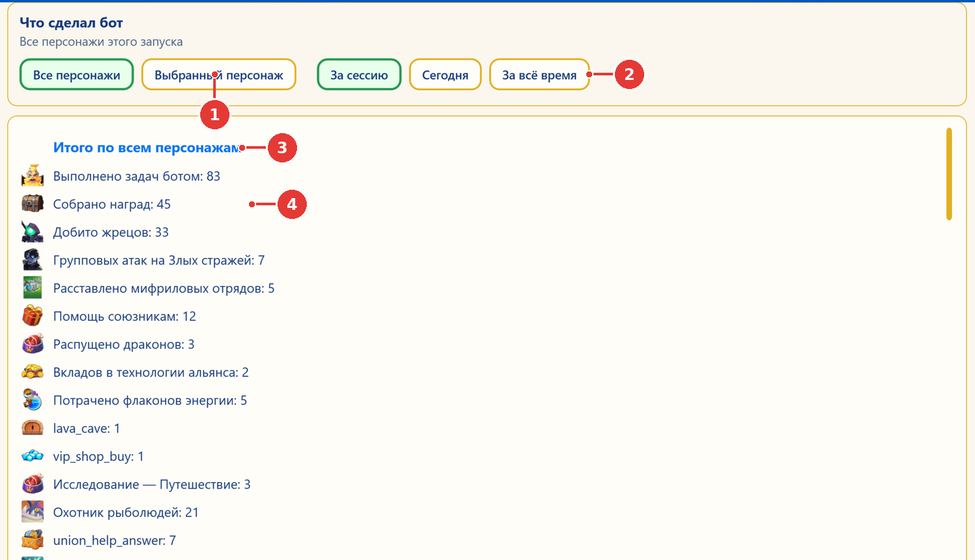Viewport: 975px width, 560px height.
Task: Click "Групповых атак на Злых стражей: 7"
Action: [159, 260]
